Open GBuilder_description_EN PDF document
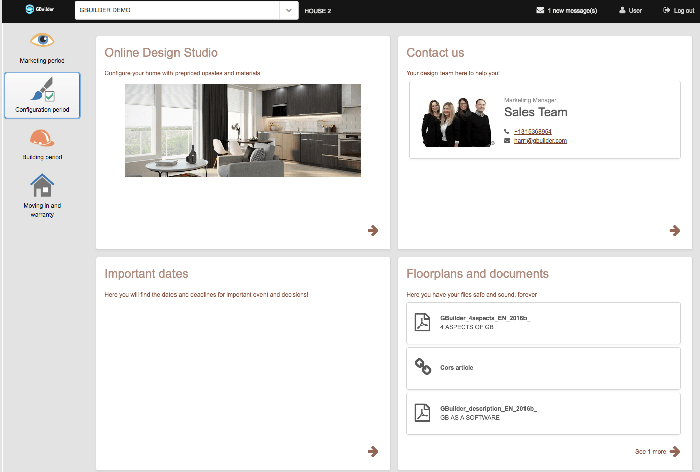 pyautogui.click(x=545, y=413)
